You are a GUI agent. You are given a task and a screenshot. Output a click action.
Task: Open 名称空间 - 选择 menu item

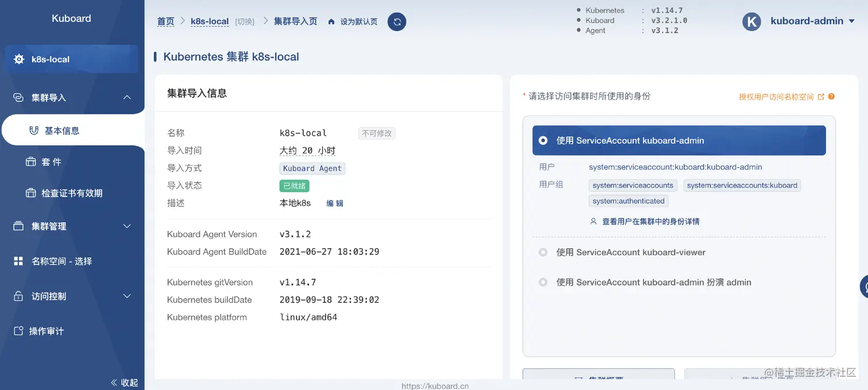(x=72, y=261)
